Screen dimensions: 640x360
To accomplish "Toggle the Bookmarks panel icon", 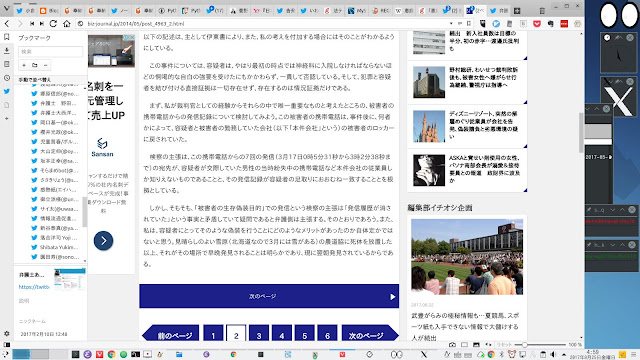I will click(x=7, y=37).
